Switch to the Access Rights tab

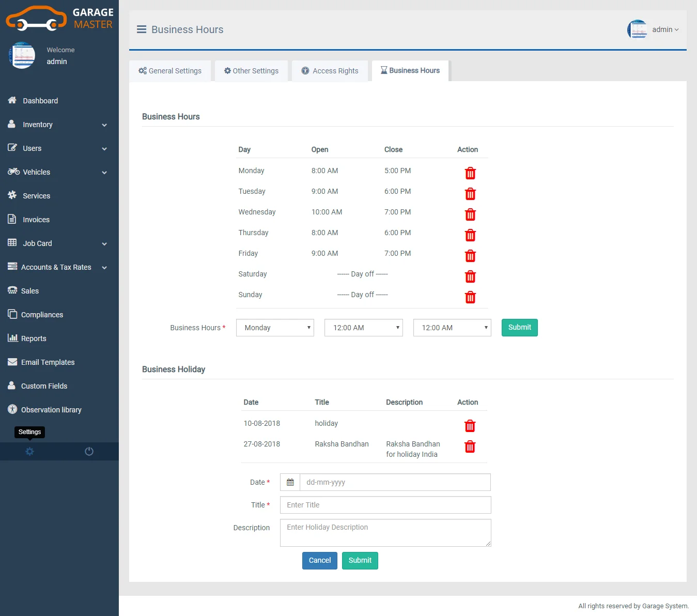tap(330, 71)
